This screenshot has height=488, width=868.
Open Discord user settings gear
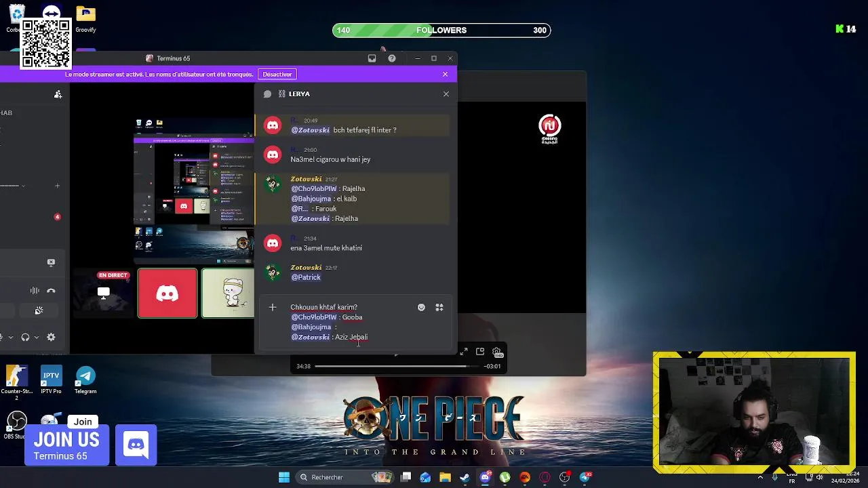(51, 338)
